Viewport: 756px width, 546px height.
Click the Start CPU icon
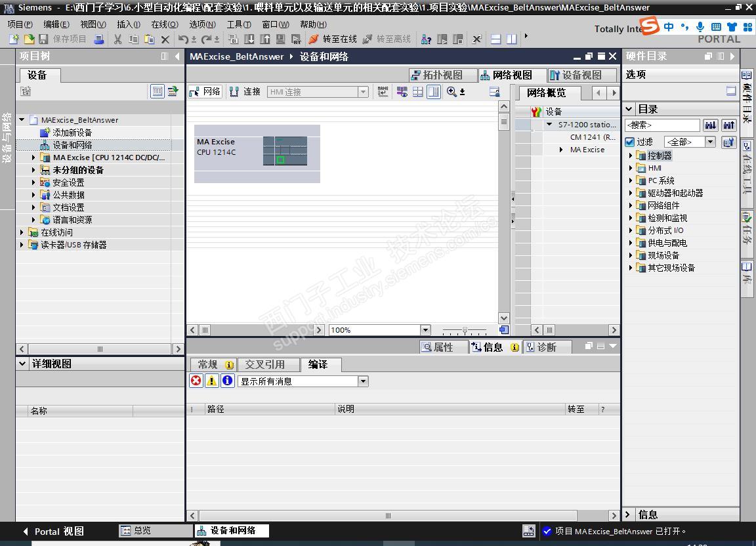442,39
